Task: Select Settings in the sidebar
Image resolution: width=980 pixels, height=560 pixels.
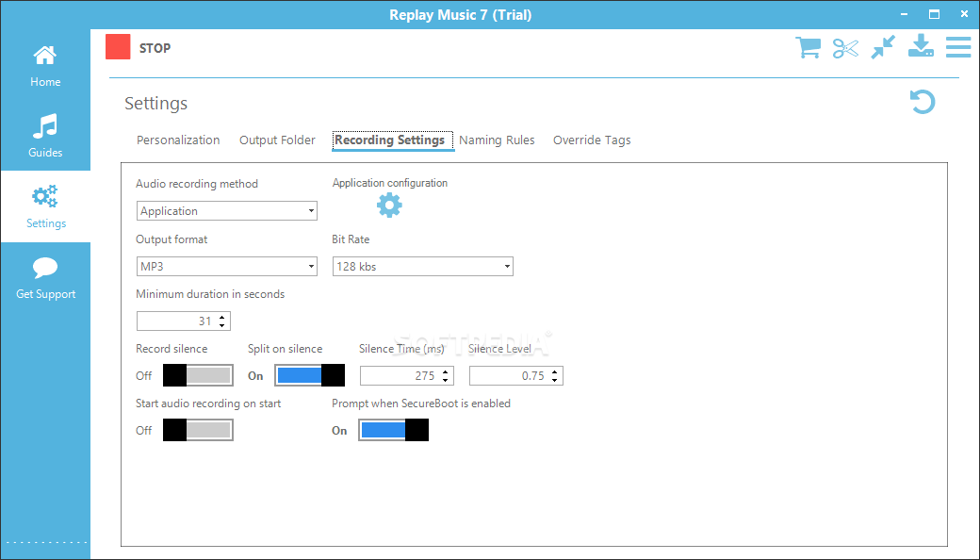Action: point(45,206)
